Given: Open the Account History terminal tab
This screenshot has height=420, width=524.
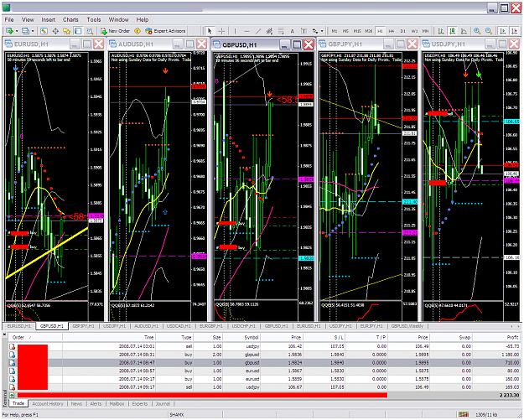Looking at the screenshot, I should [x=48, y=403].
